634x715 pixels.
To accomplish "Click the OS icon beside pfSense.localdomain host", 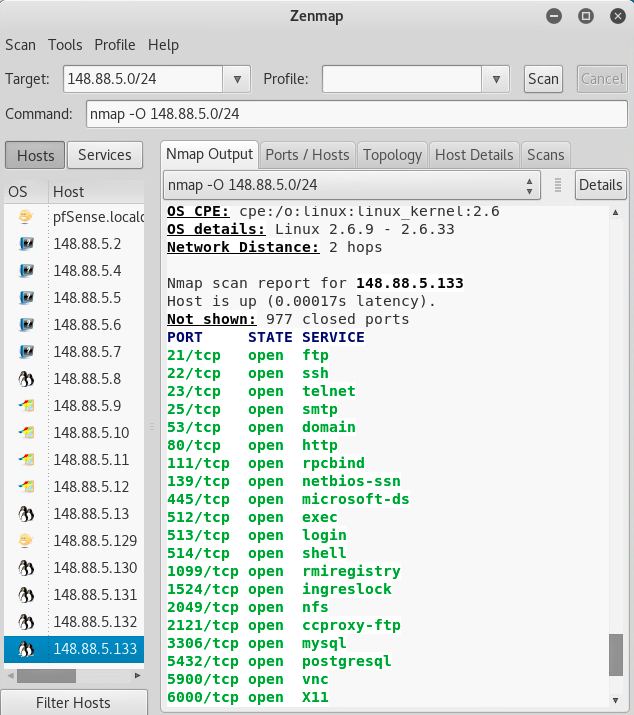I will click(26, 216).
